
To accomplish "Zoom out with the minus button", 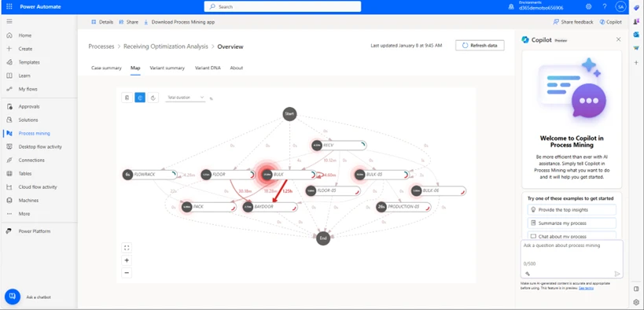I will point(127,272).
